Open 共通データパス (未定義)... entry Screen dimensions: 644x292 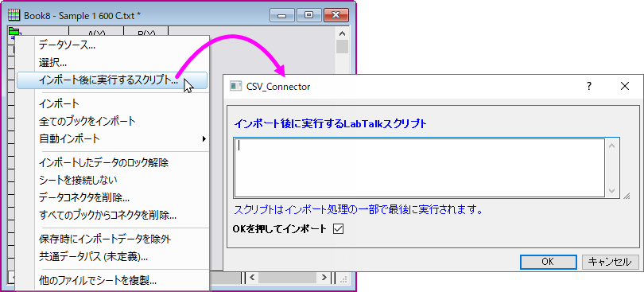(112, 258)
